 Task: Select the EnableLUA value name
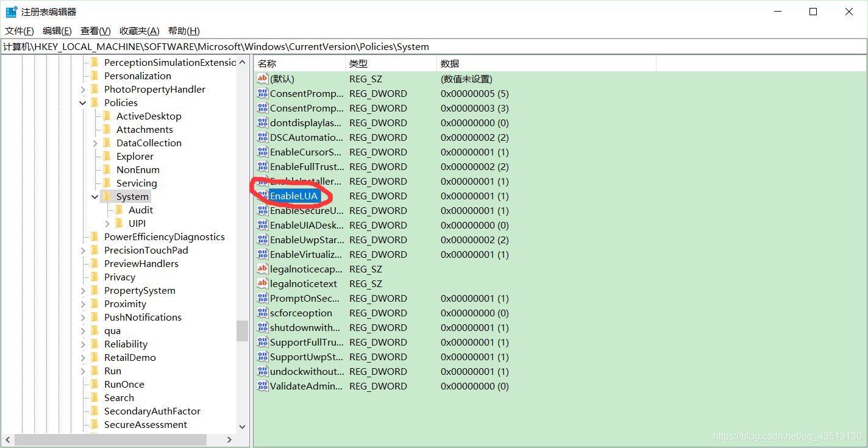point(294,196)
